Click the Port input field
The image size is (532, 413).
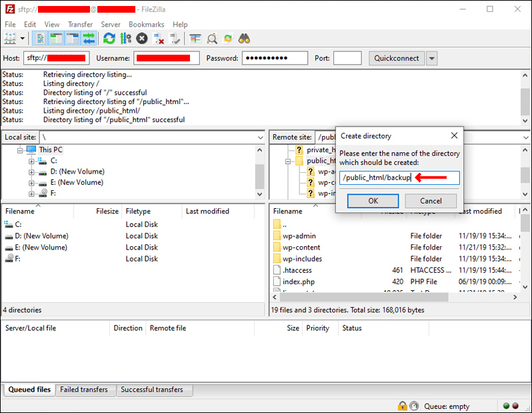click(x=347, y=58)
